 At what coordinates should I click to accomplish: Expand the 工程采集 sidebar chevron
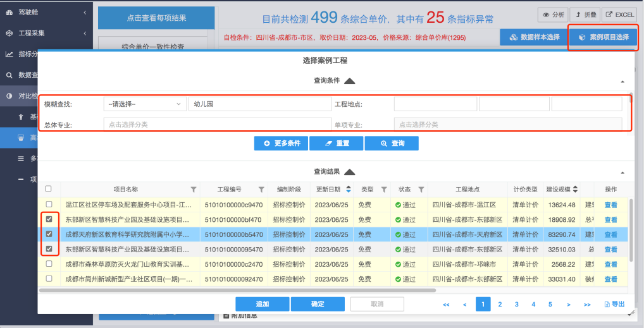pos(85,33)
